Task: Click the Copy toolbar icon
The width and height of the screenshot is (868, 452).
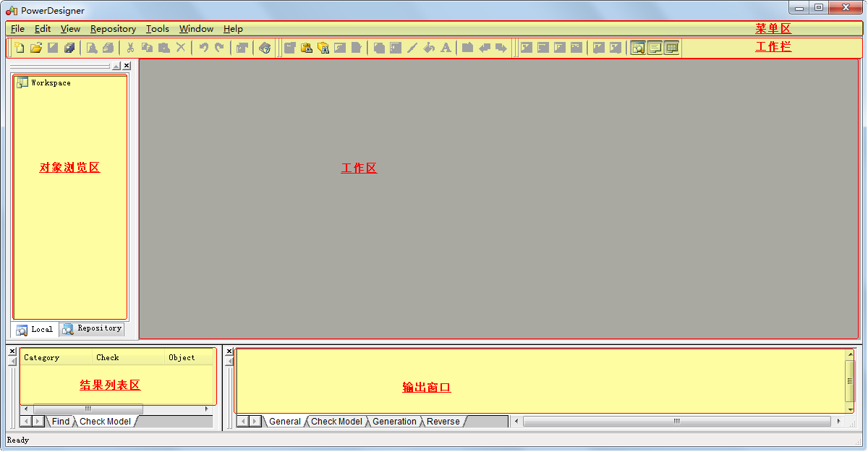Action: (147, 48)
